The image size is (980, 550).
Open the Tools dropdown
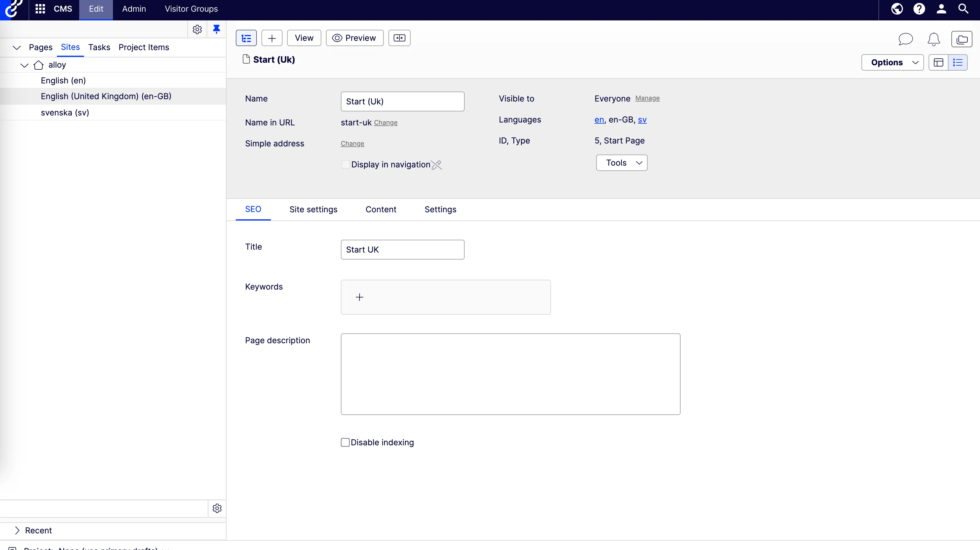click(622, 163)
